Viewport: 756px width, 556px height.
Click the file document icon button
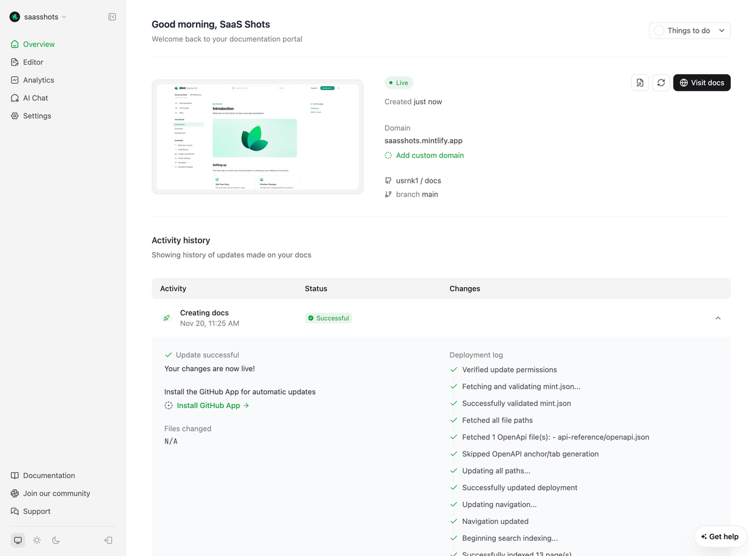640,82
